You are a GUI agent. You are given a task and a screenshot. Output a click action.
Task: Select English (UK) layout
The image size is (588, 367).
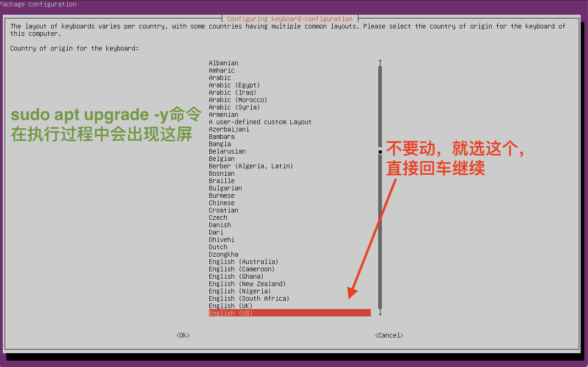[x=231, y=306]
